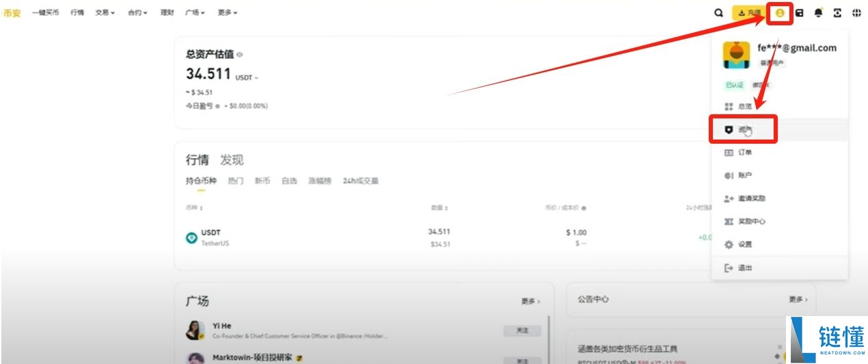Image resolution: width=868 pixels, height=364 pixels.
Task: Select the 涨幅榜 tab
Action: (320, 181)
